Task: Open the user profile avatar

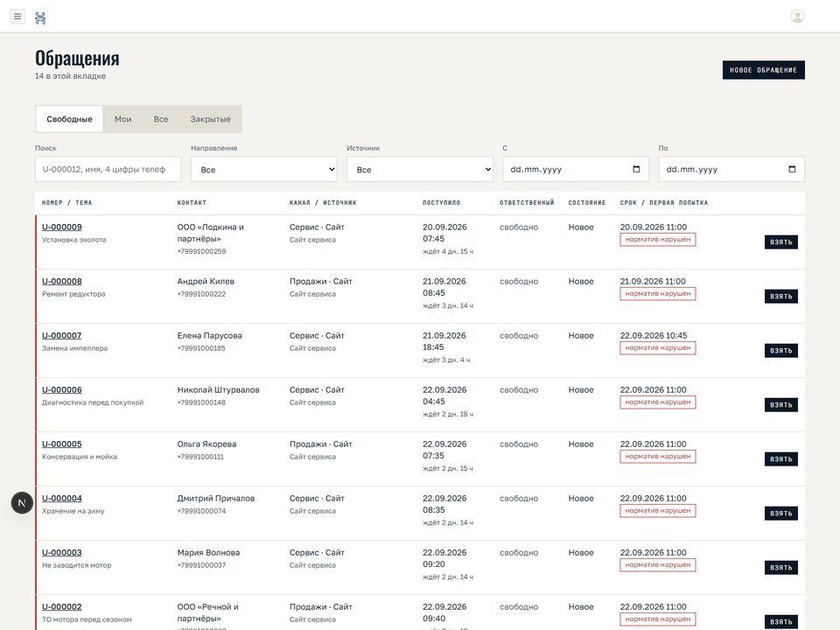Action: click(797, 17)
